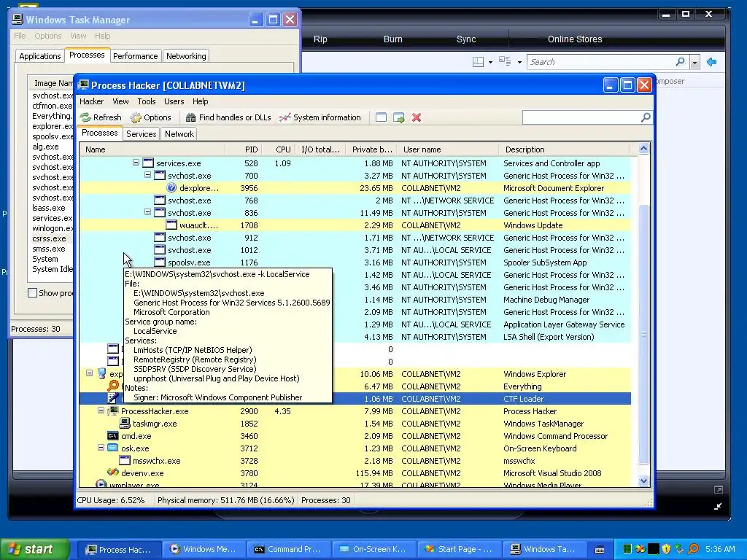Image resolution: width=747 pixels, height=560 pixels.
Task: Click the window-with-green-arrow toolbar icon
Action: point(399,117)
